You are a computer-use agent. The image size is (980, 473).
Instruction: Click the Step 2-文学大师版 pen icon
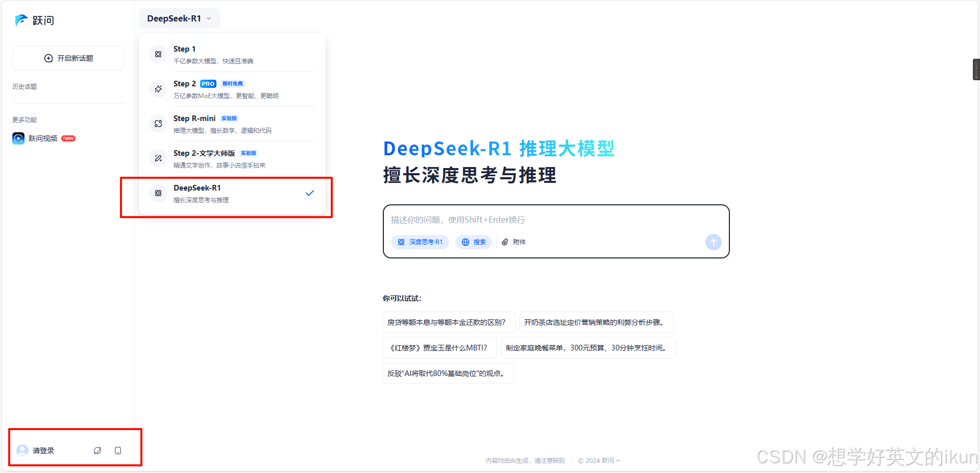click(158, 158)
